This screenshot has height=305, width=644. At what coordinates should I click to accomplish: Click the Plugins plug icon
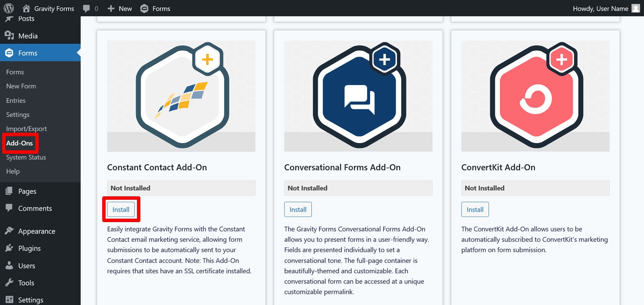[x=9, y=248]
